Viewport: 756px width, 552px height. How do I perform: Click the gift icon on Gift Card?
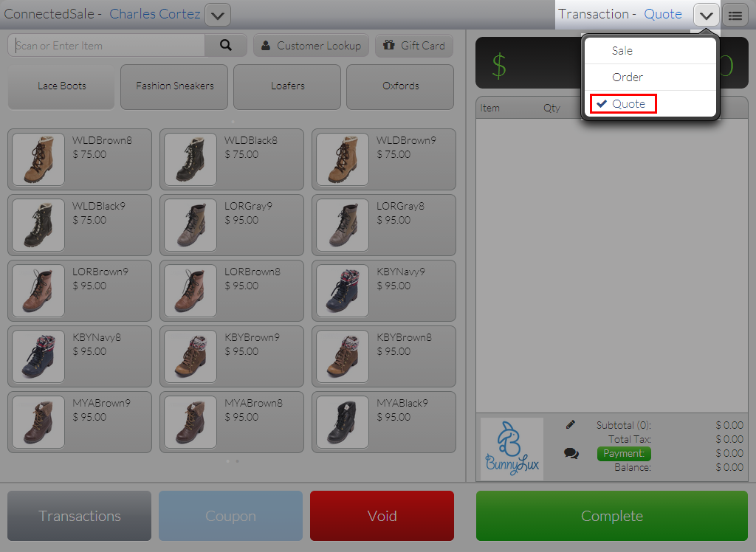point(388,45)
